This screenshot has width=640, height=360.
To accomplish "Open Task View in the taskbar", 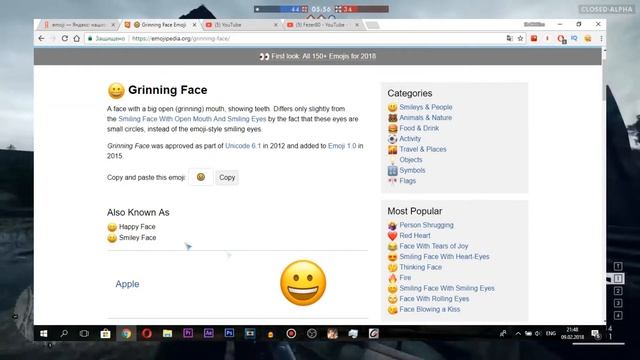I will [84, 333].
